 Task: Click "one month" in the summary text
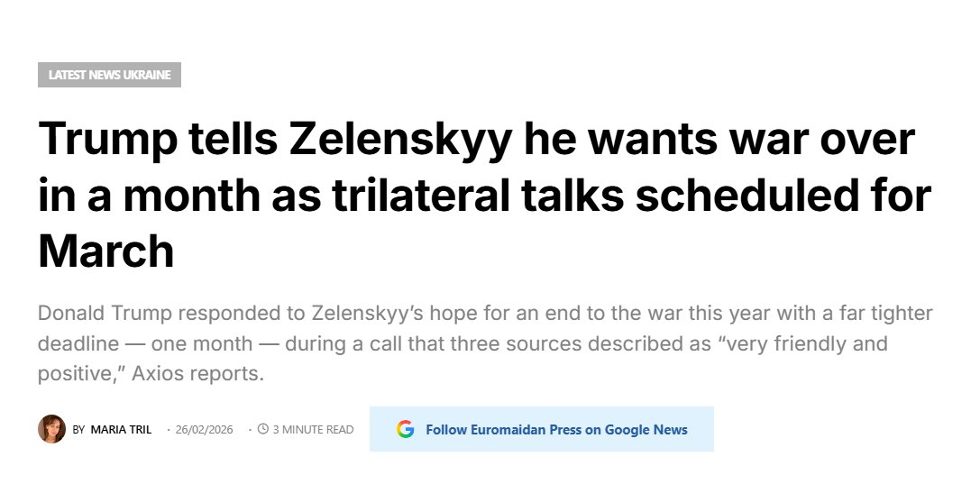click(x=194, y=343)
